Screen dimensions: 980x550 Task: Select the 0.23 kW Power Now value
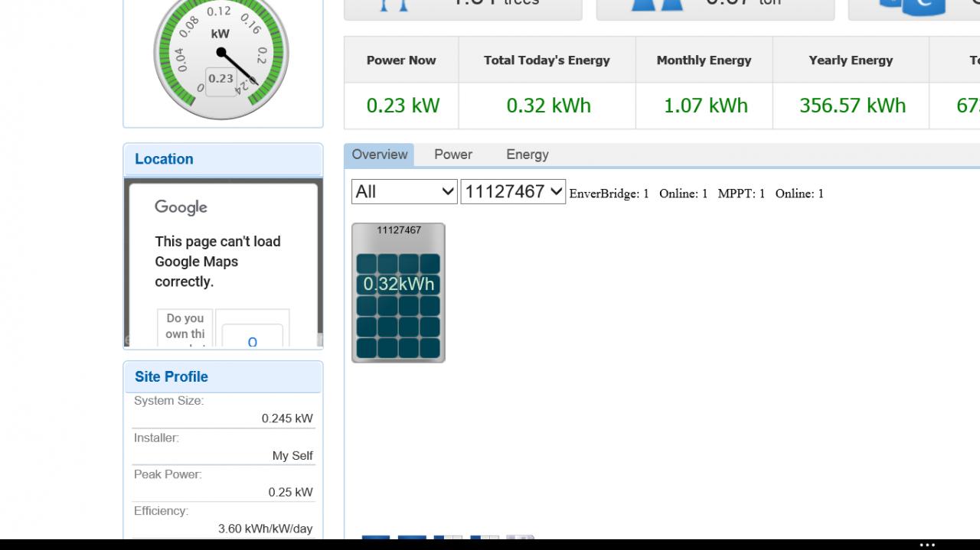[403, 106]
